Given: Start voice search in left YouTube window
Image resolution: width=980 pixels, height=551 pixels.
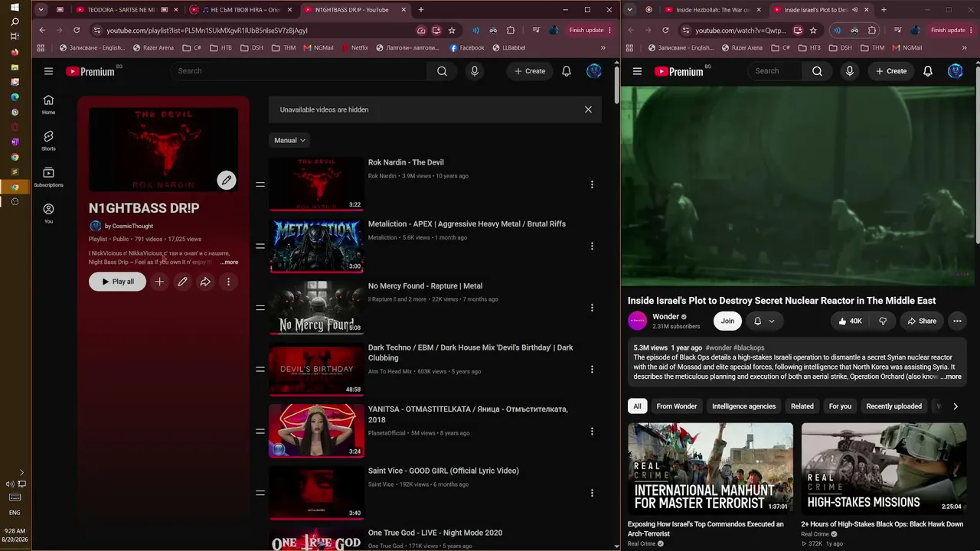Looking at the screenshot, I should tap(475, 71).
